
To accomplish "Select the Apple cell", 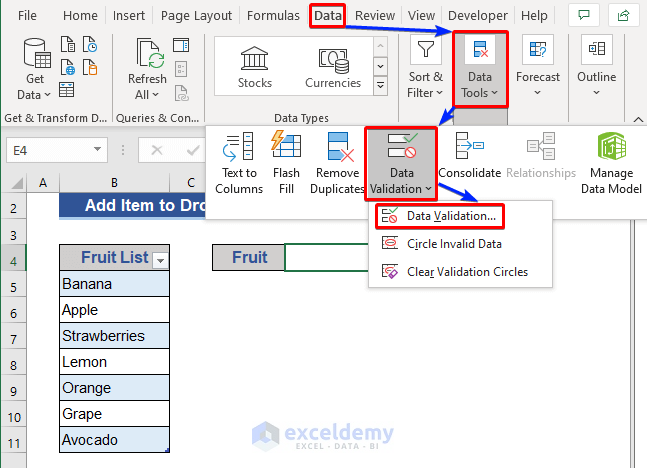I will point(114,310).
